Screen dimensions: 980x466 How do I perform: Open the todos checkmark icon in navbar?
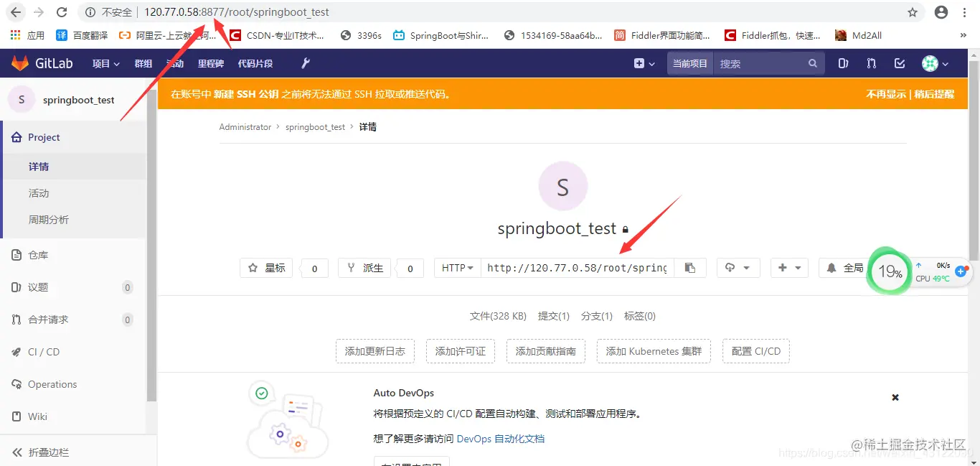(900, 63)
